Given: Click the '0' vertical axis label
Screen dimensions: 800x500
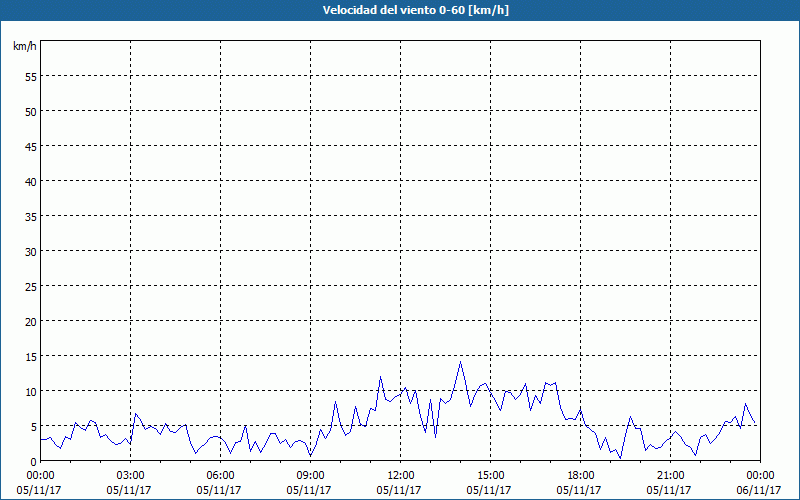Looking at the screenshot, I should tap(34, 462).
